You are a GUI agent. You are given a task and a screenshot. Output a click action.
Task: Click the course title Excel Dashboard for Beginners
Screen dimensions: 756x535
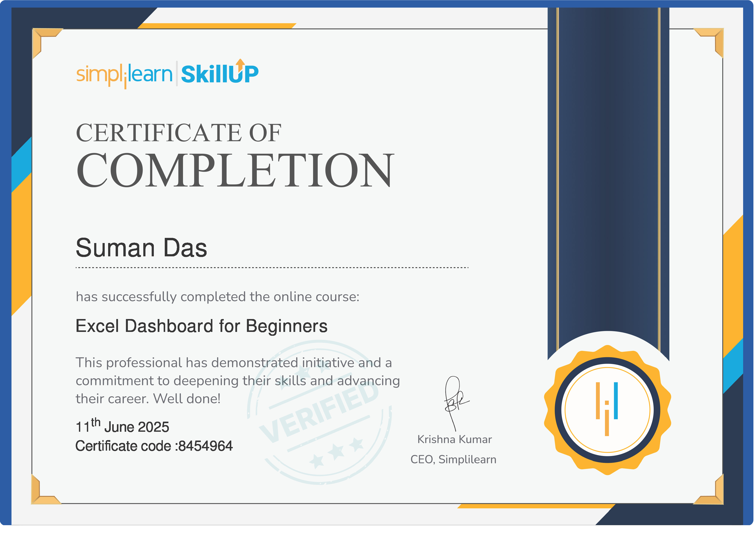(201, 326)
